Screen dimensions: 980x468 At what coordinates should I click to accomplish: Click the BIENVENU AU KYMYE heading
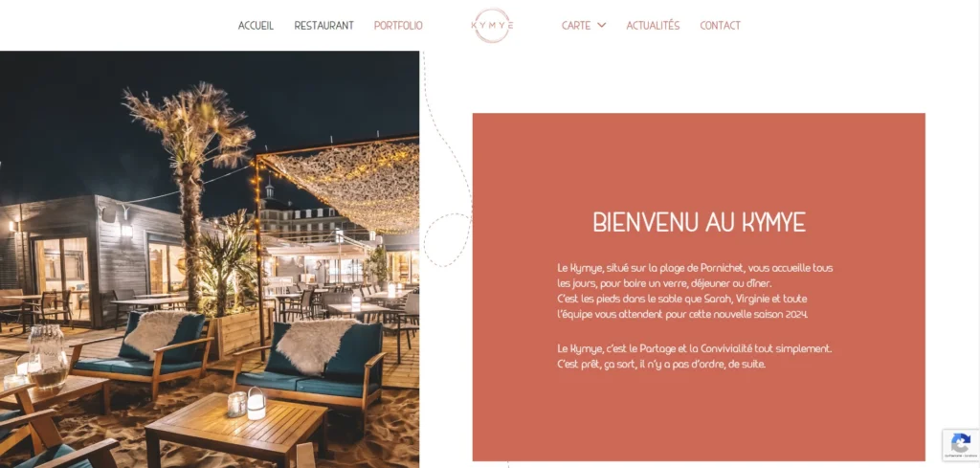(x=699, y=222)
